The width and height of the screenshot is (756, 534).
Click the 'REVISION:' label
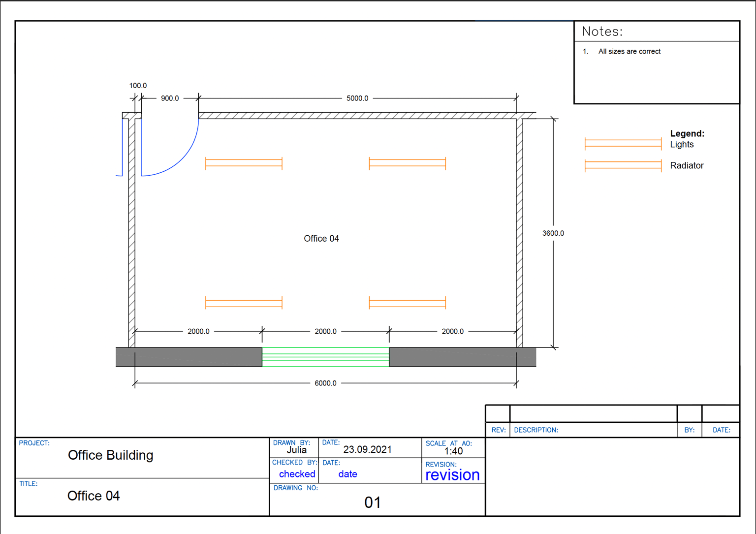[x=441, y=465]
